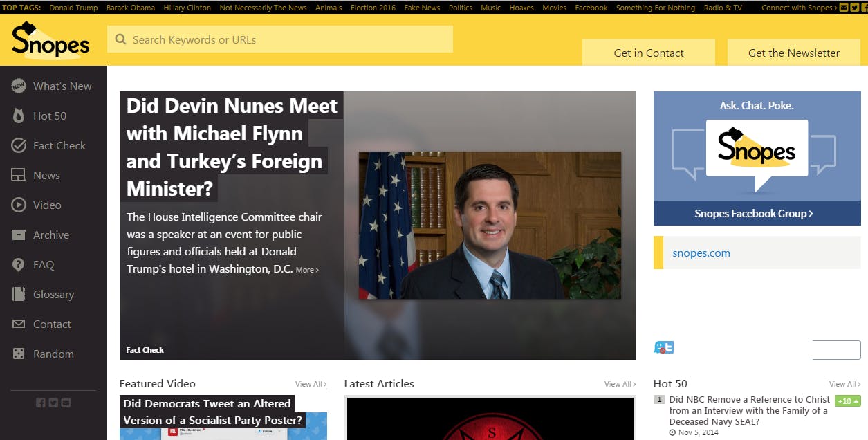Click the Hot 50 section heading
Image resolution: width=868 pixels, height=440 pixels.
click(x=670, y=384)
